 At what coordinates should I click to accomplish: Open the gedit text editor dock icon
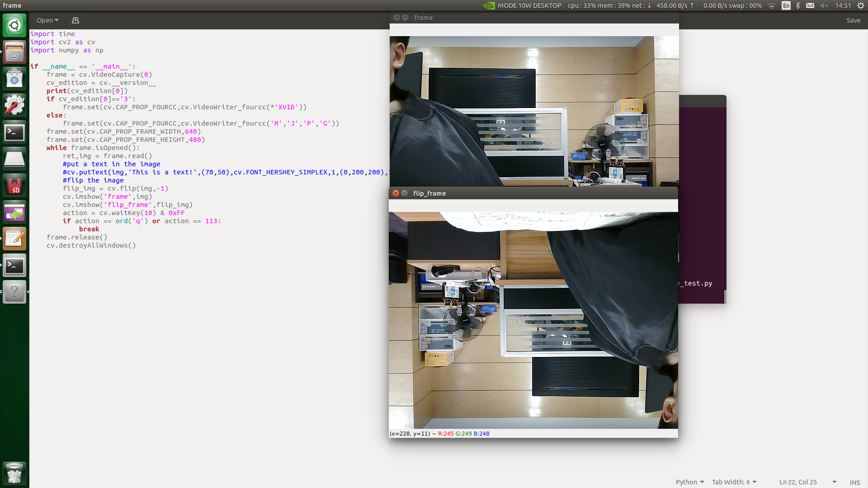coord(14,239)
